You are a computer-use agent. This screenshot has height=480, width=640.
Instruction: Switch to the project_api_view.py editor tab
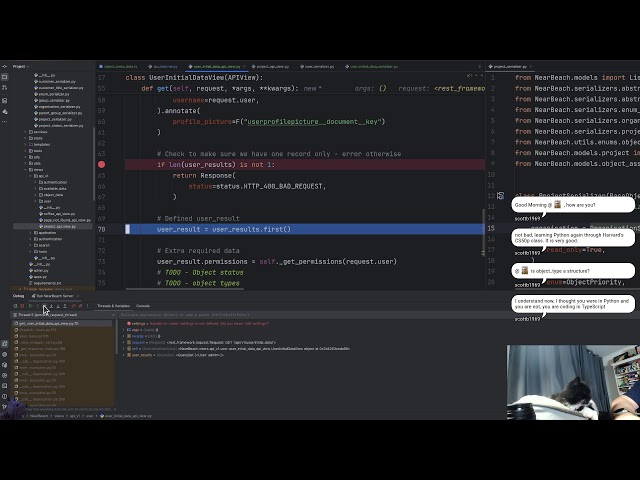[x=270, y=66]
